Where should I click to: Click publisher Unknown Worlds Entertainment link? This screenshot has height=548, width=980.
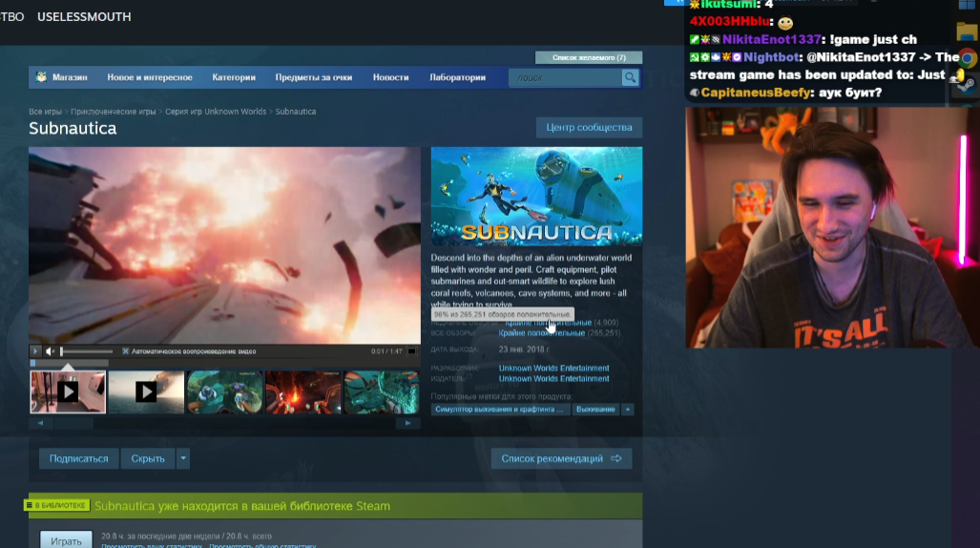[553, 378]
